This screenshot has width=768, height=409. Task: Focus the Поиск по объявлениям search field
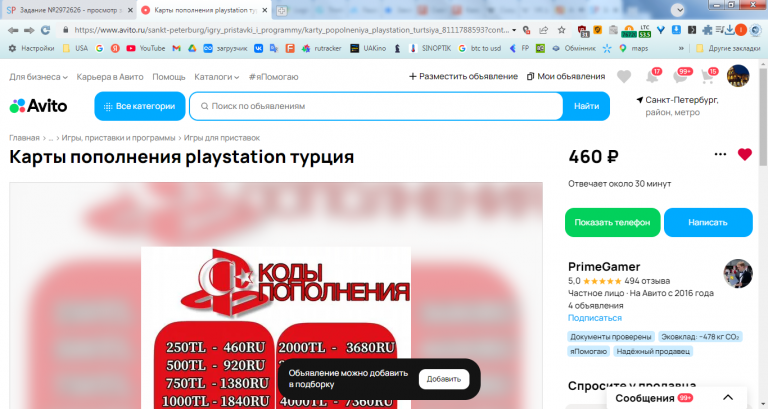[x=376, y=106]
